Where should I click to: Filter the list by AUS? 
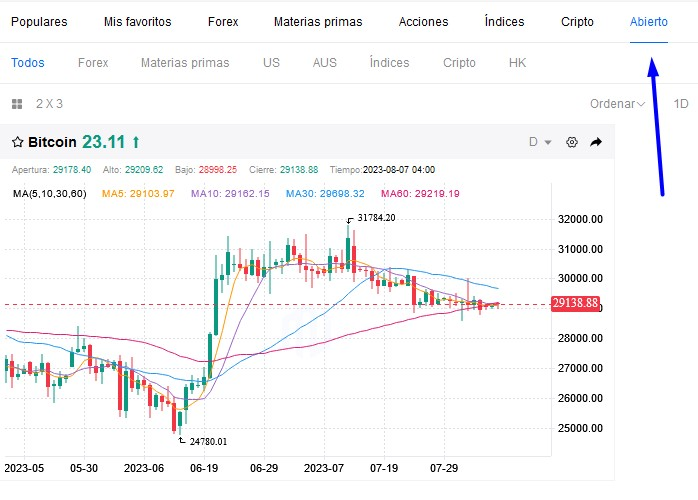pos(325,62)
